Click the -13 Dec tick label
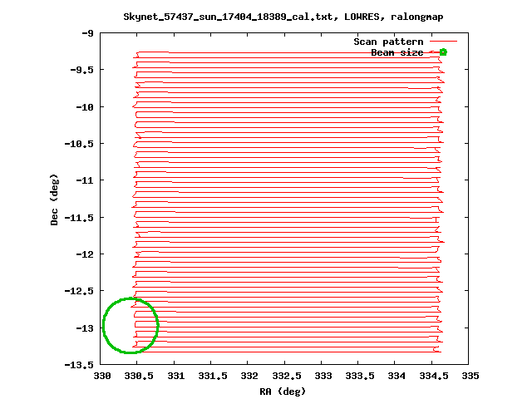 point(85,328)
